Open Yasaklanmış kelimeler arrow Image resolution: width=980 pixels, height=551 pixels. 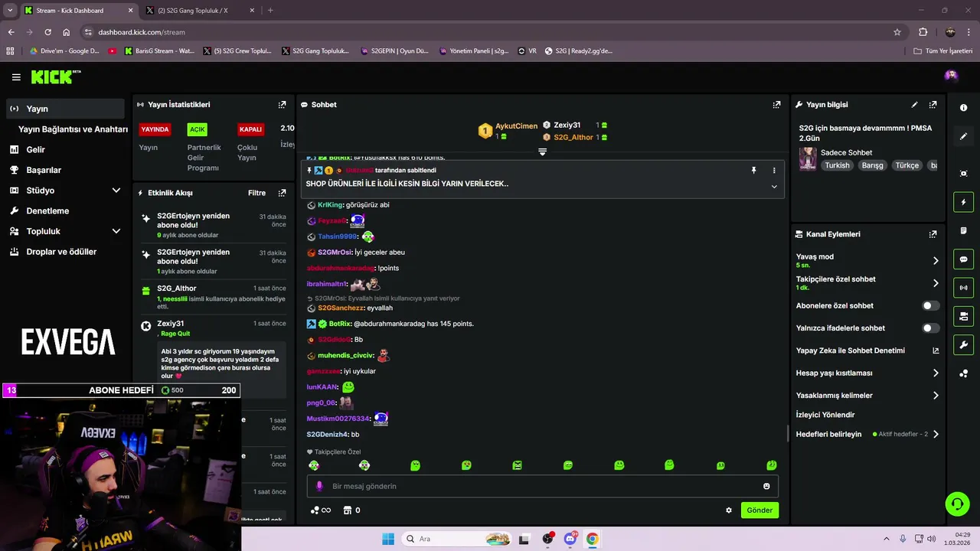pos(936,396)
